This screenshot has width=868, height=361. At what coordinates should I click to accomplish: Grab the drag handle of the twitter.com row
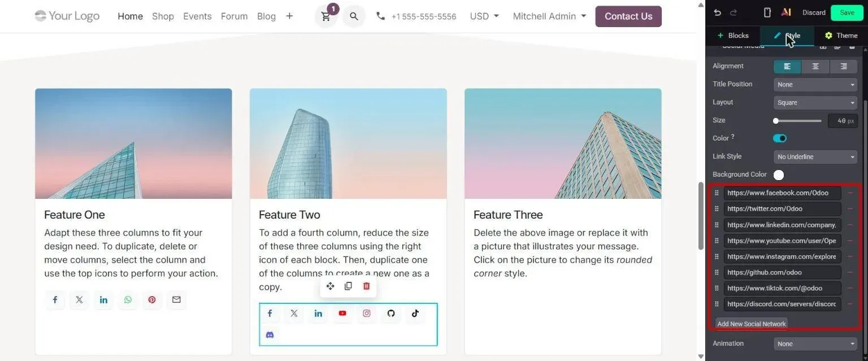click(x=717, y=208)
